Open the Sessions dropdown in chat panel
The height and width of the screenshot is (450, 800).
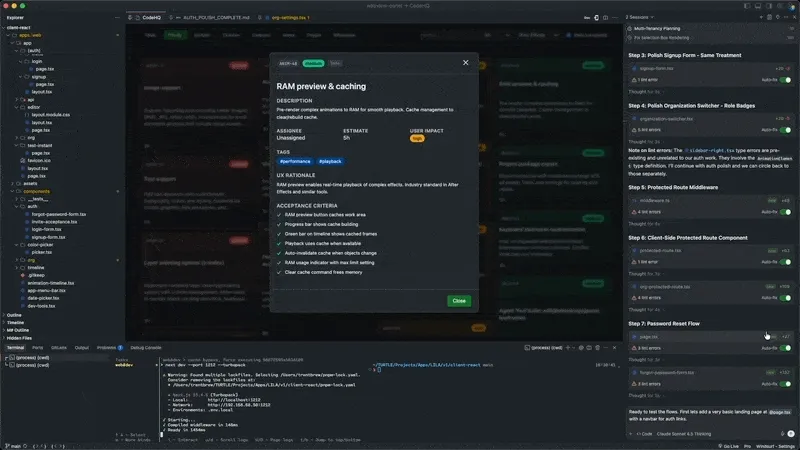(642, 17)
